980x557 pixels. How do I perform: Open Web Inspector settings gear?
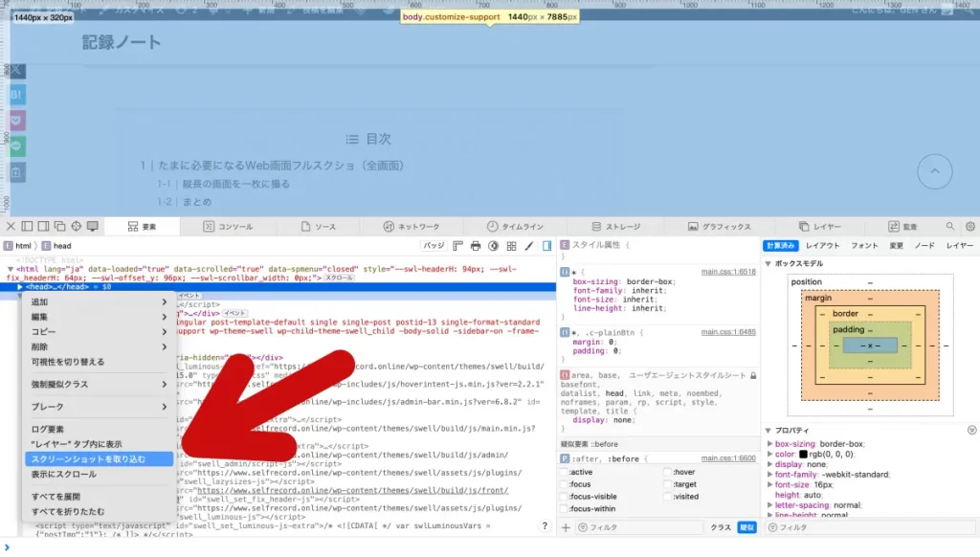pos(969,227)
